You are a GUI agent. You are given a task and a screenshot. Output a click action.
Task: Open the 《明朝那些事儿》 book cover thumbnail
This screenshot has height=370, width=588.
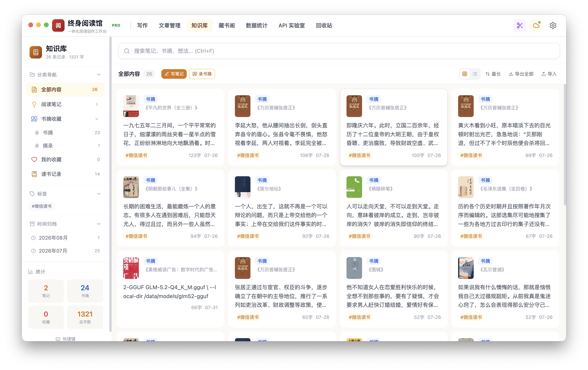click(x=131, y=187)
